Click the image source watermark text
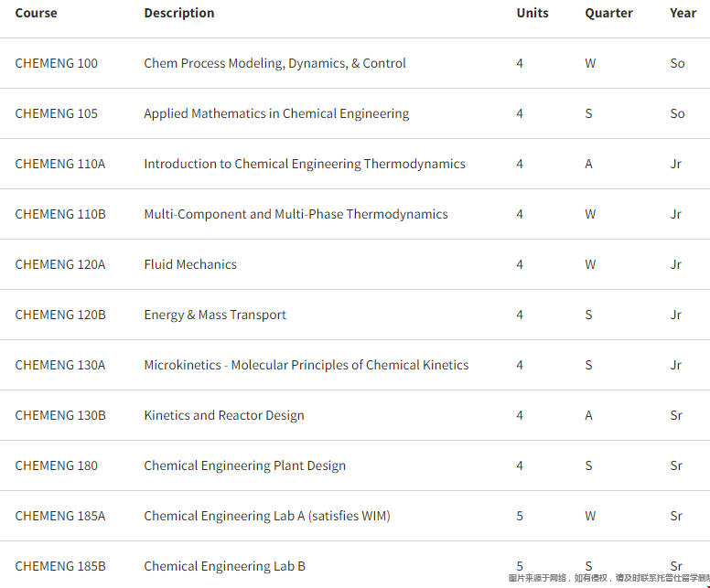 (x=608, y=578)
